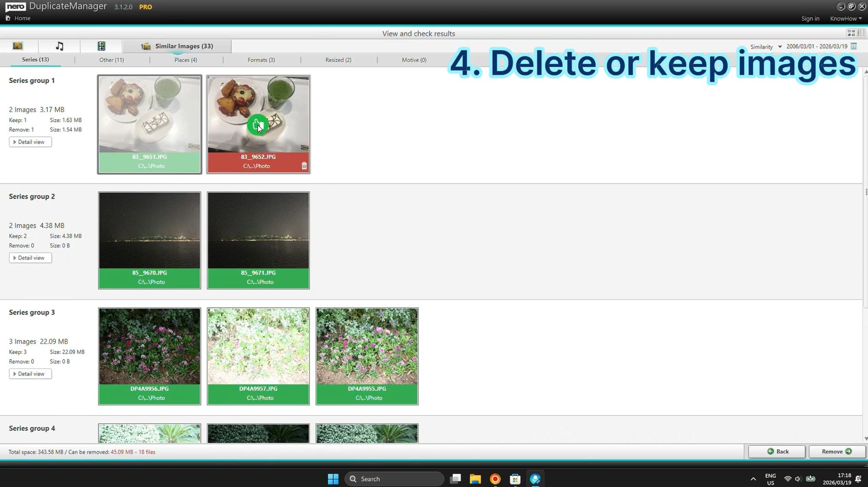Image resolution: width=868 pixels, height=487 pixels.
Task: Click the Remove button
Action: [835, 451]
